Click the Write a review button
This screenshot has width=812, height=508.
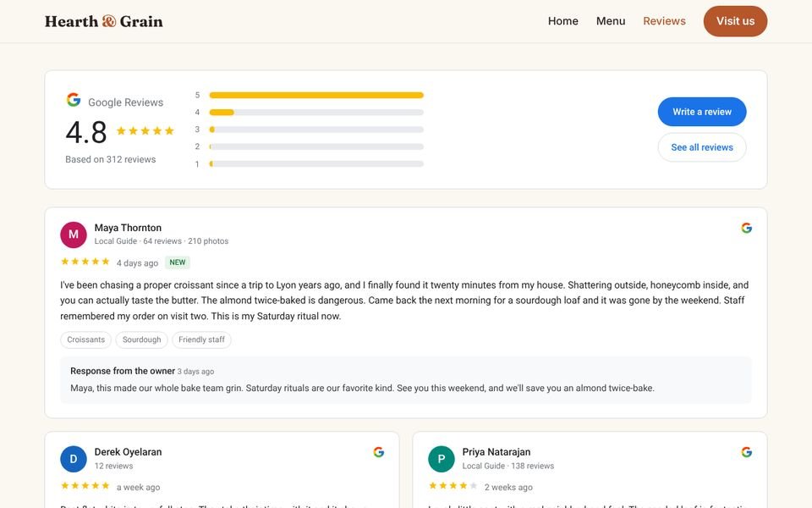coord(702,112)
